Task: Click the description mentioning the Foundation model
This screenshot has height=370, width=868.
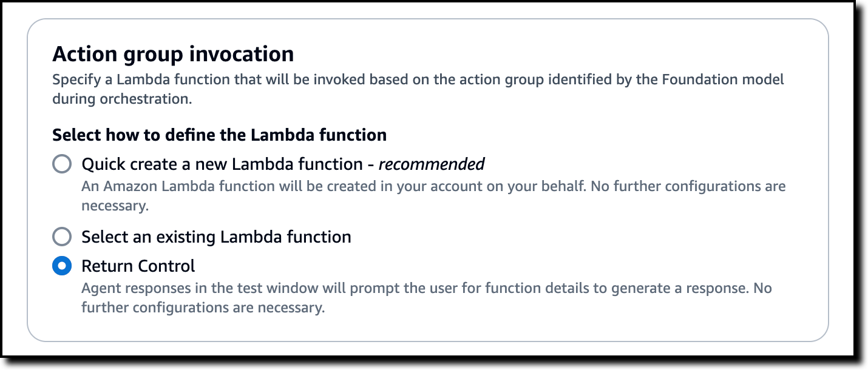Action: pos(418,79)
